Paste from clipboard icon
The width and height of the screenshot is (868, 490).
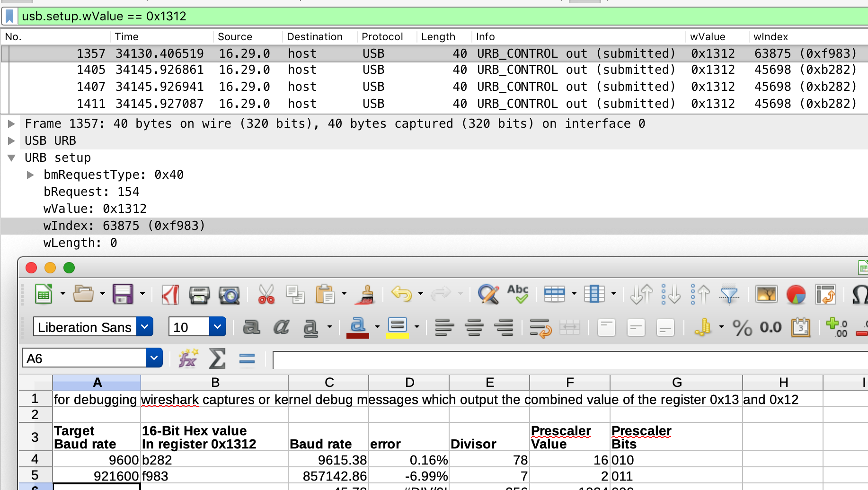click(325, 294)
